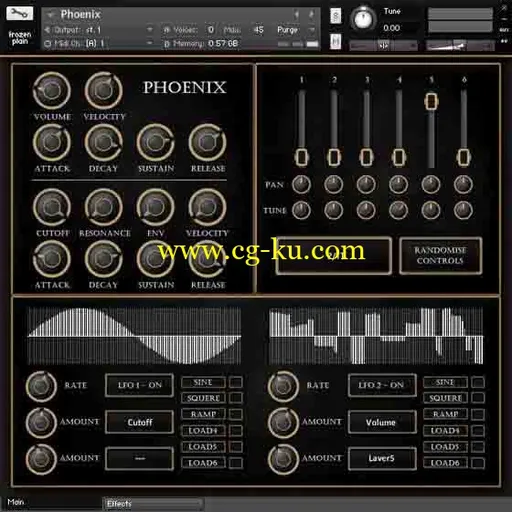Tick the checkbox beside SQUERE in LFO 1
Image resolution: width=512 pixels, height=512 pixels.
(x=236, y=398)
